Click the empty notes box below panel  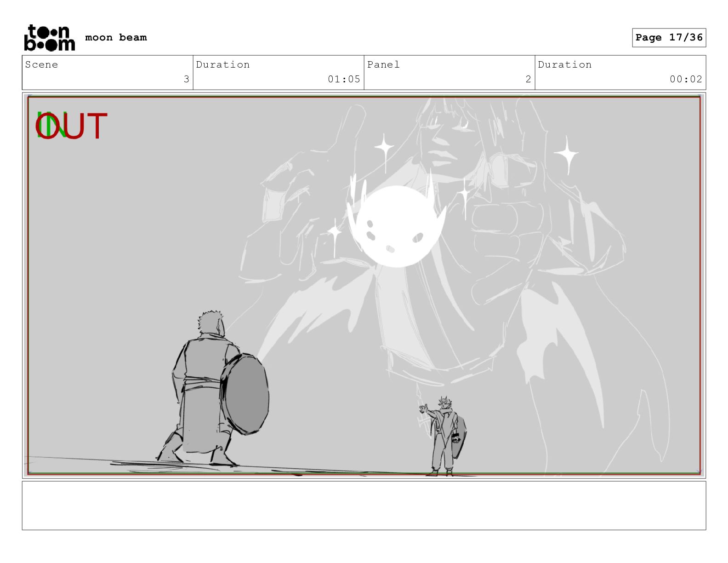364,506
